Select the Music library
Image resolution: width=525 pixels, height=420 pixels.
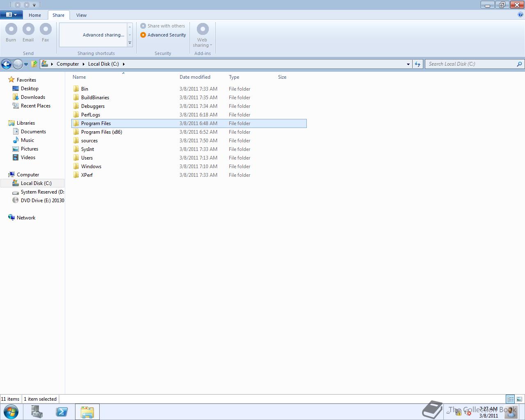[x=27, y=140]
